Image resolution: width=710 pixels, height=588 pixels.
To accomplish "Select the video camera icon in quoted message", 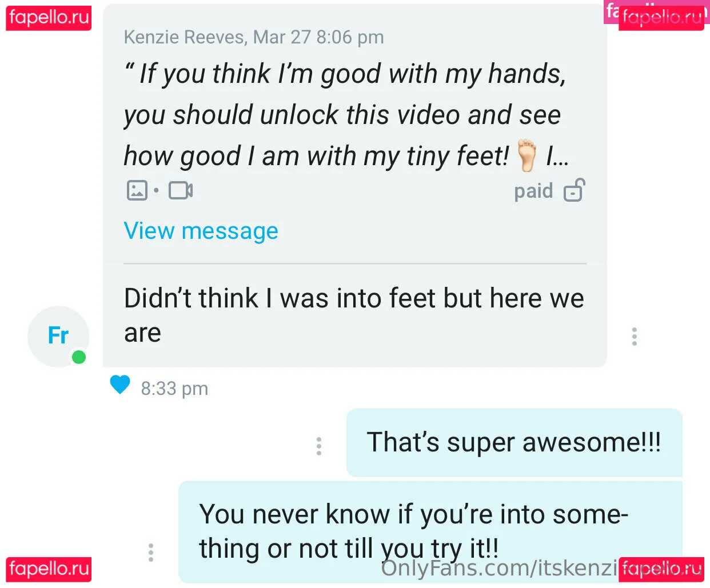I will [181, 190].
